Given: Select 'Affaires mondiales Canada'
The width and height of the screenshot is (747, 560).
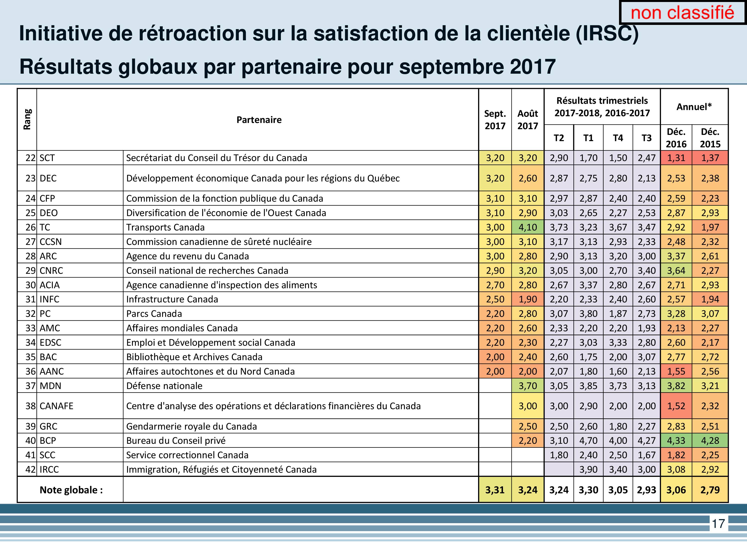Looking at the screenshot, I should [x=182, y=328].
